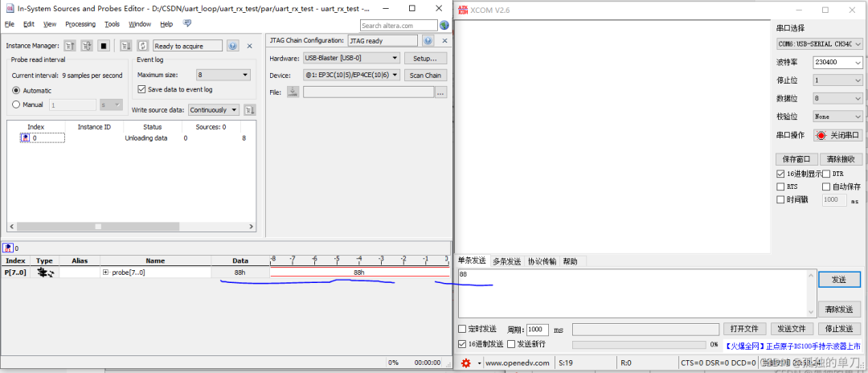Open the 数据位 data bits dropdown
The width and height of the screenshot is (868, 373).
coord(837,99)
